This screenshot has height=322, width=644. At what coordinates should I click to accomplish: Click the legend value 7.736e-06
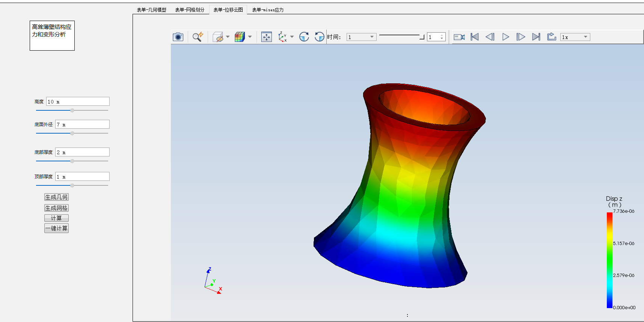(624, 211)
